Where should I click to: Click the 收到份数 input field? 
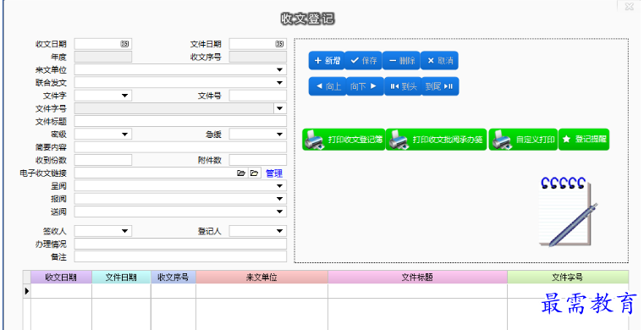pyautogui.click(x=103, y=160)
